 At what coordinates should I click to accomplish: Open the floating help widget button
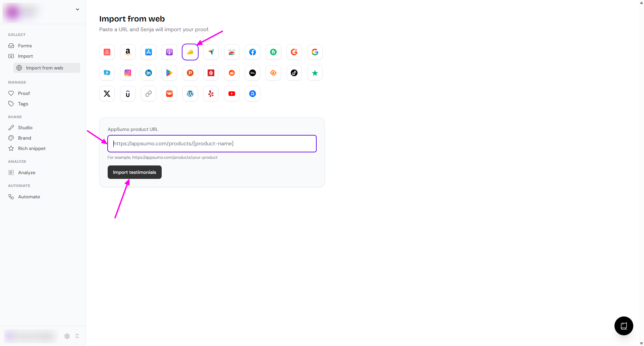(x=624, y=326)
